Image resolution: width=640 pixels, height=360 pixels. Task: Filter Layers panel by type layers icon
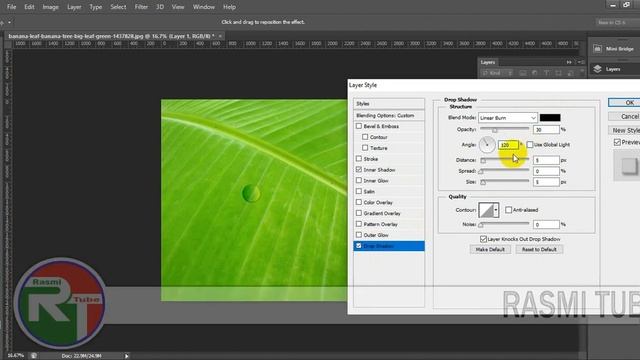pos(546,73)
